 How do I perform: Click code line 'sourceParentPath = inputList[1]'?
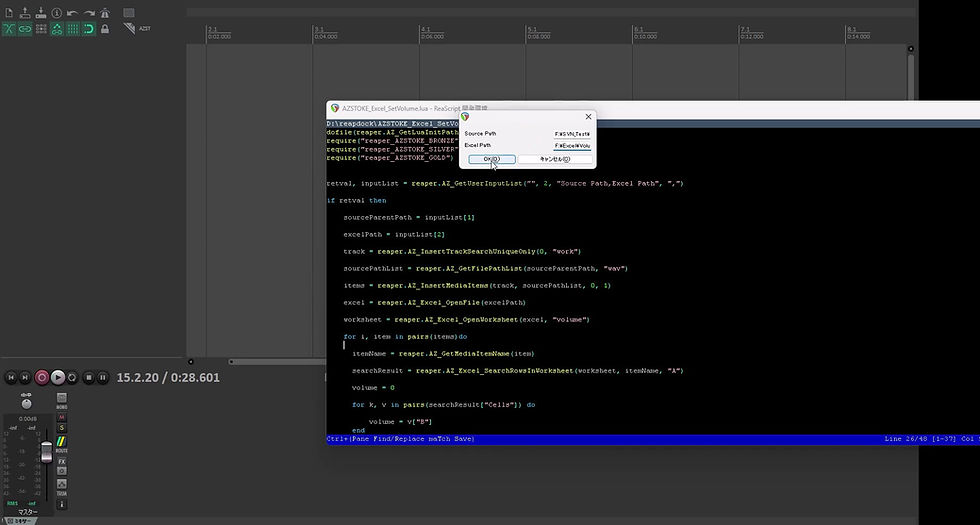pyautogui.click(x=409, y=218)
